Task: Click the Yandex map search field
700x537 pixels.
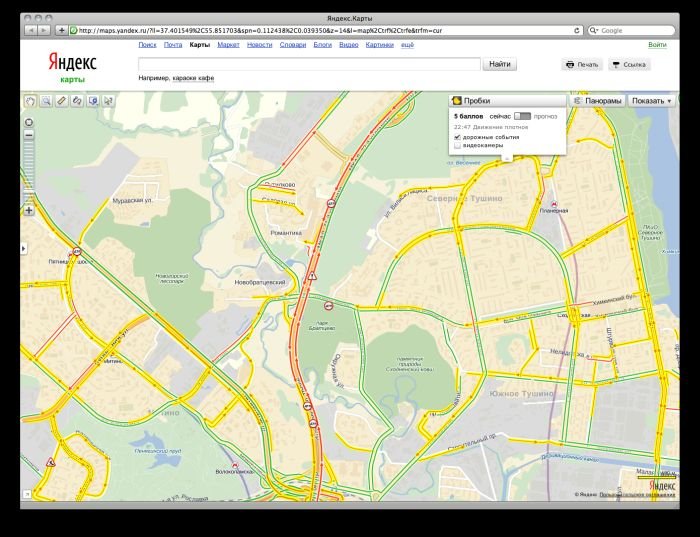Action: click(x=309, y=64)
